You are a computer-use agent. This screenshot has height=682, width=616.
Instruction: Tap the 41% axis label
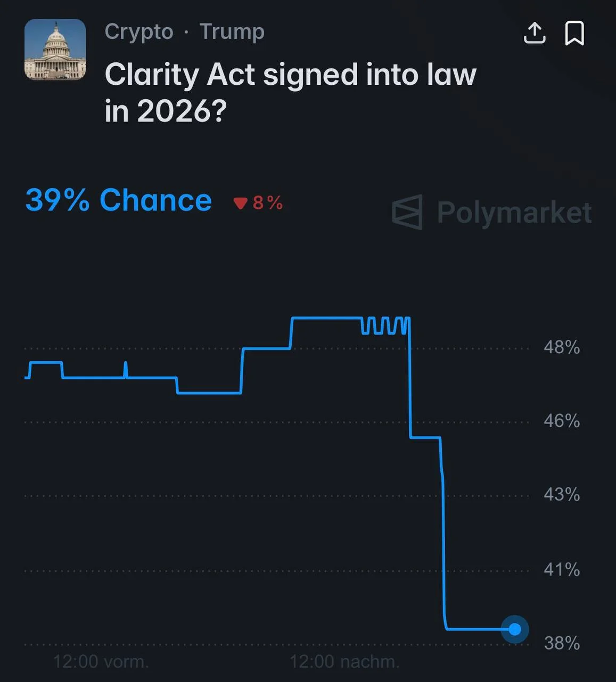coord(562,570)
